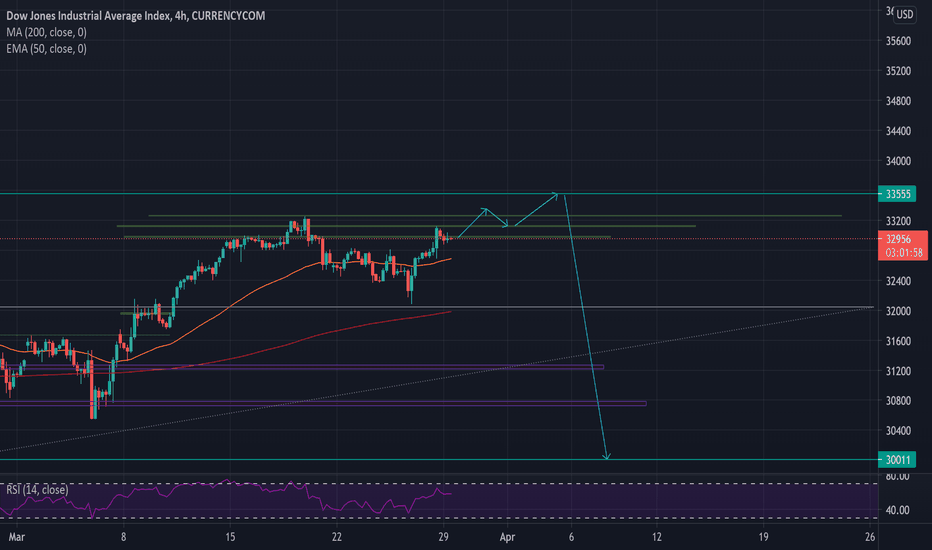Click the 30400 price axis value
This screenshot has width=932, height=550.
898,431
